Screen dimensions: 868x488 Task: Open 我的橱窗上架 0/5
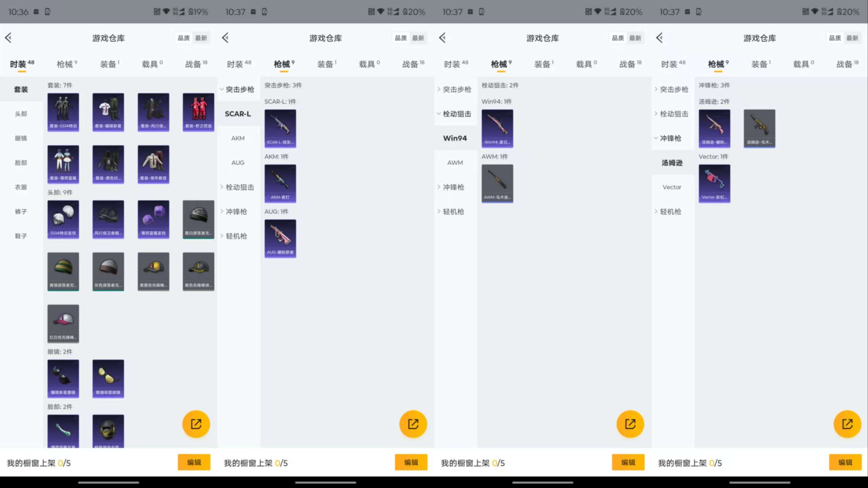tap(38, 462)
